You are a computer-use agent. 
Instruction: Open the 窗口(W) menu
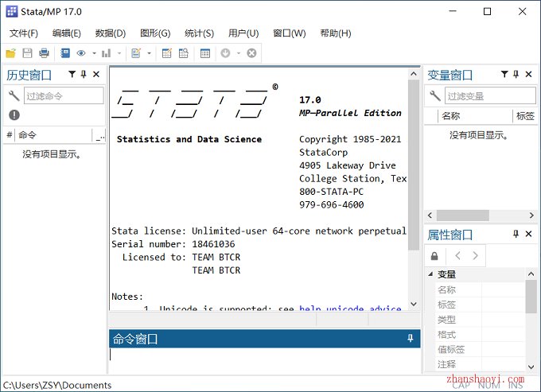click(x=290, y=33)
